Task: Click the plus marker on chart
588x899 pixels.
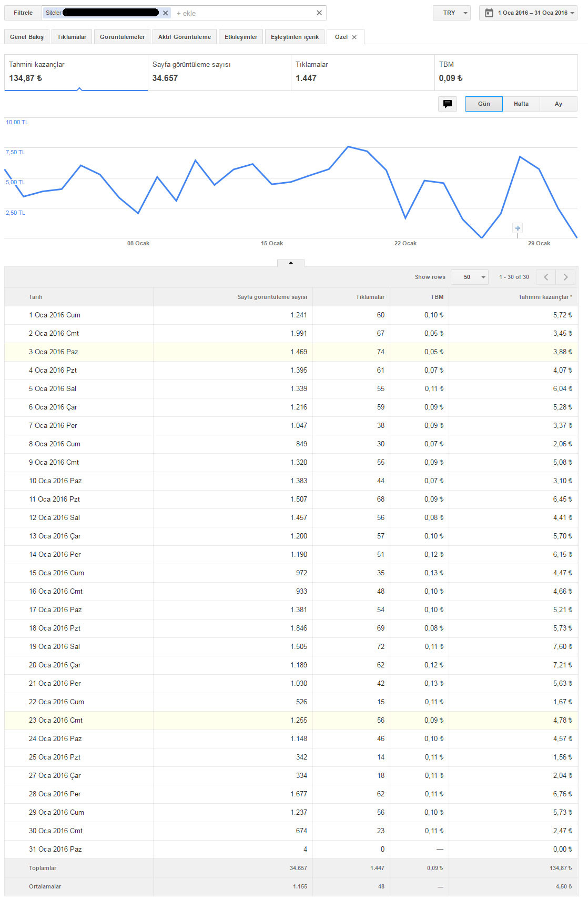Action: [x=518, y=228]
